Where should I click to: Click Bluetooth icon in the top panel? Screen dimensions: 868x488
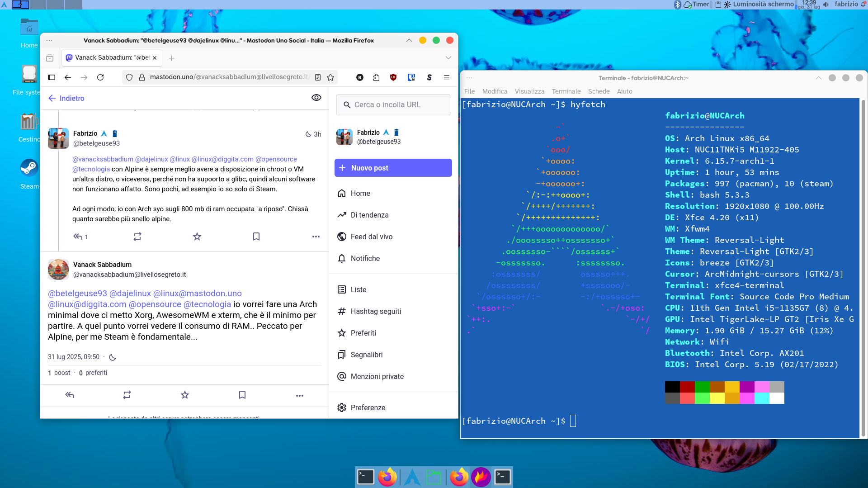coord(678,5)
